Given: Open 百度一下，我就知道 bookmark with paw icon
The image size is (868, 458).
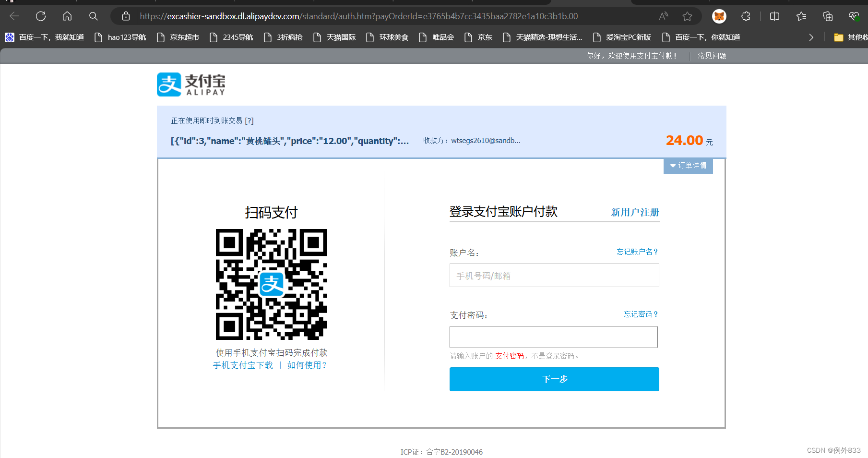Looking at the screenshot, I should pyautogui.click(x=45, y=37).
